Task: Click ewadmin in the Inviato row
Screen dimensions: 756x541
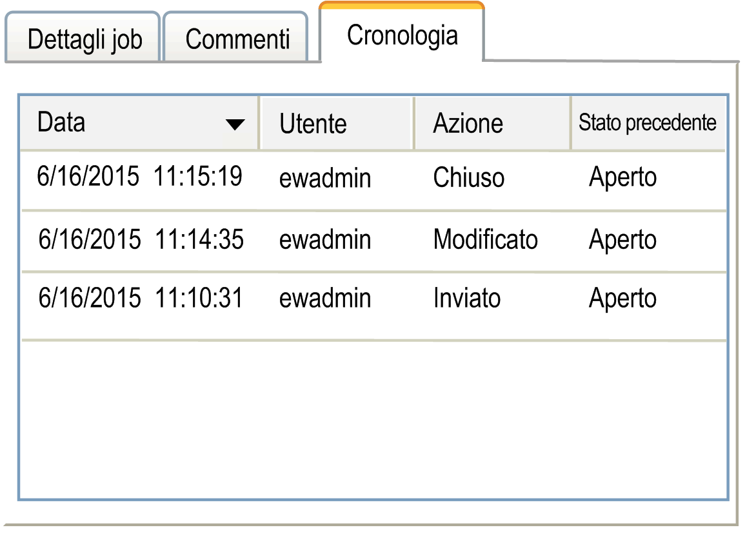Action: (x=324, y=299)
